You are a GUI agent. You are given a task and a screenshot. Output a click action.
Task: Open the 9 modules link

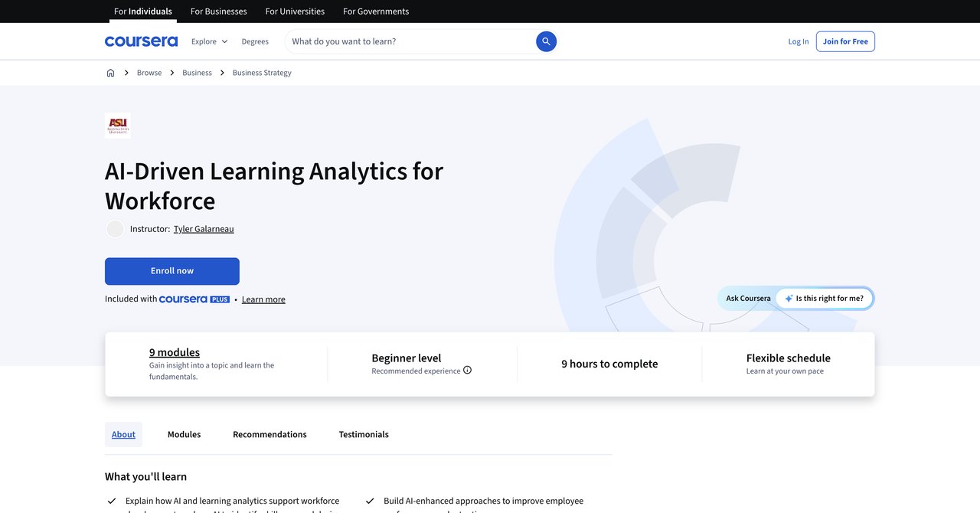pyautogui.click(x=175, y=352)
